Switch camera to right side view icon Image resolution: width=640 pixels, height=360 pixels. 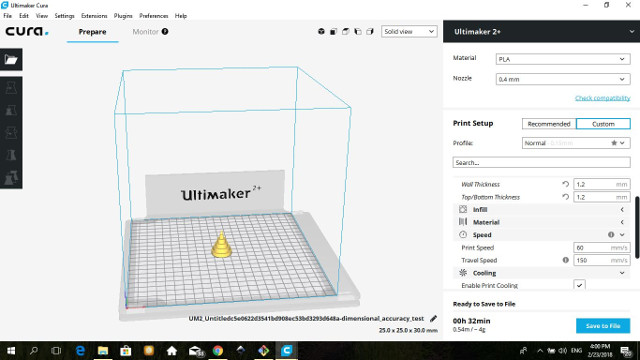click(370, 31)
